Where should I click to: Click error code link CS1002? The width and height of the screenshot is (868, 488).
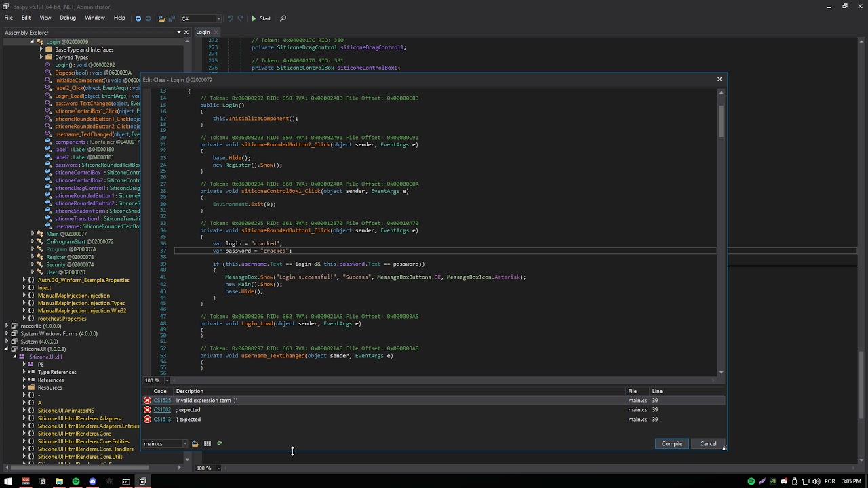pyautogui.click(x=162, y=409)
